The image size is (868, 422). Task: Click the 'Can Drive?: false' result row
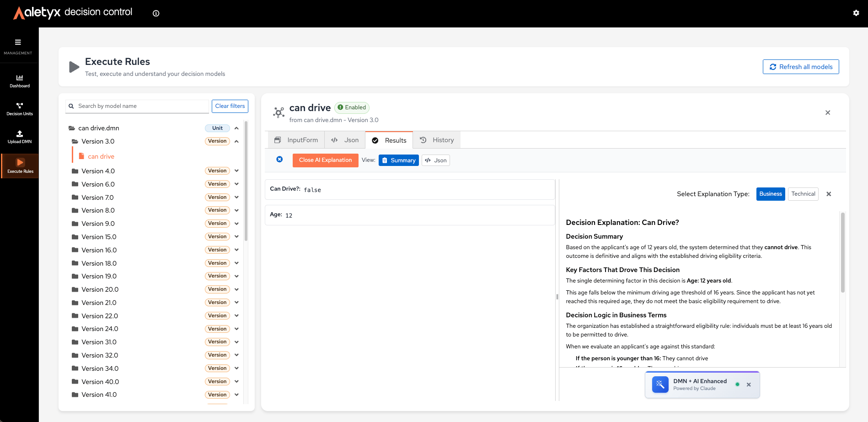(410, 189)
